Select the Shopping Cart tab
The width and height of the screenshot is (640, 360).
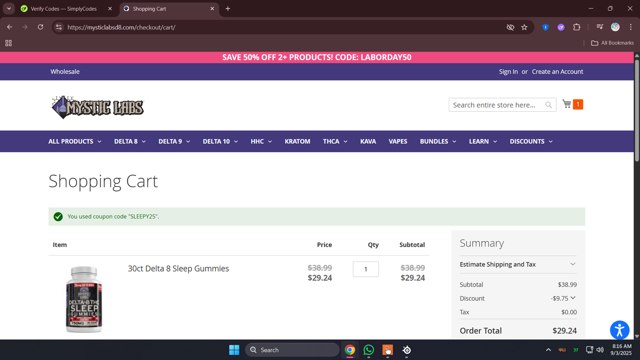coord(169,9)
